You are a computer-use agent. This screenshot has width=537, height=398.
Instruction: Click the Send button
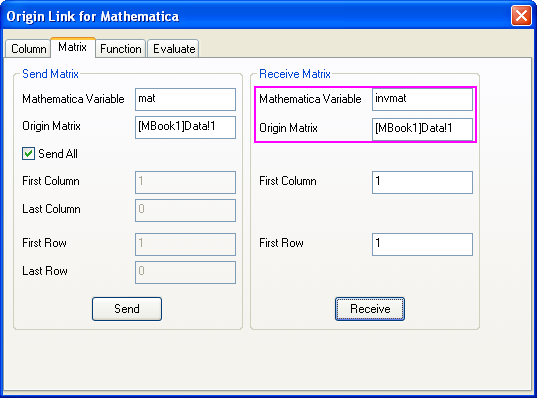127,309
